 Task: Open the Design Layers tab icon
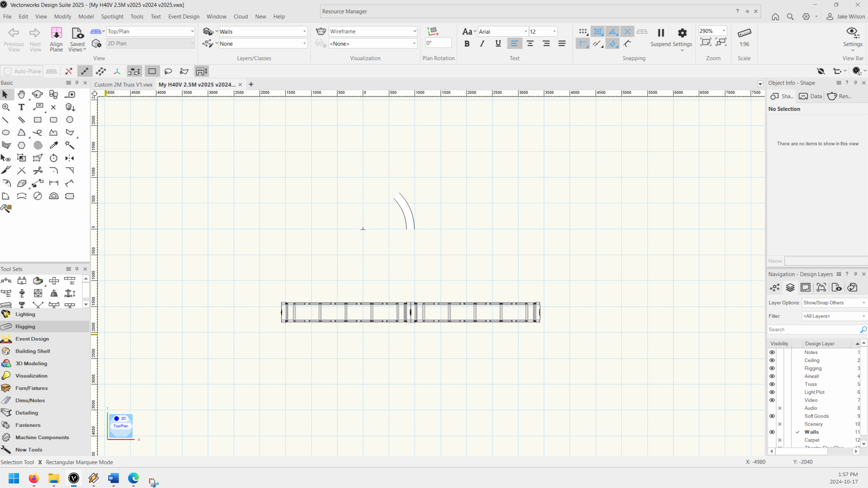(x=790, y=288)
